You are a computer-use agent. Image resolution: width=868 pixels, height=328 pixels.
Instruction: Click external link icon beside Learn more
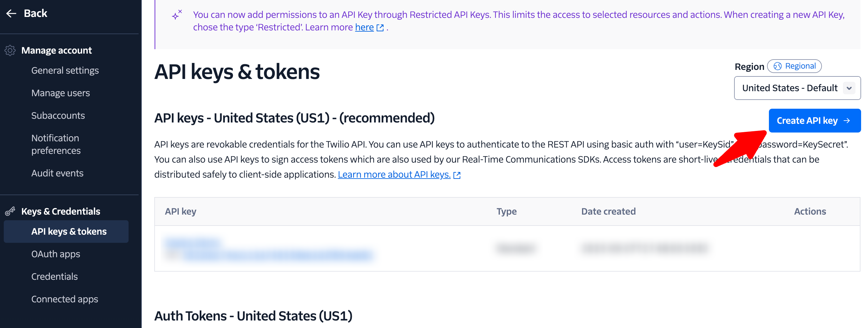pyautogui.click(x=457, y=175)
